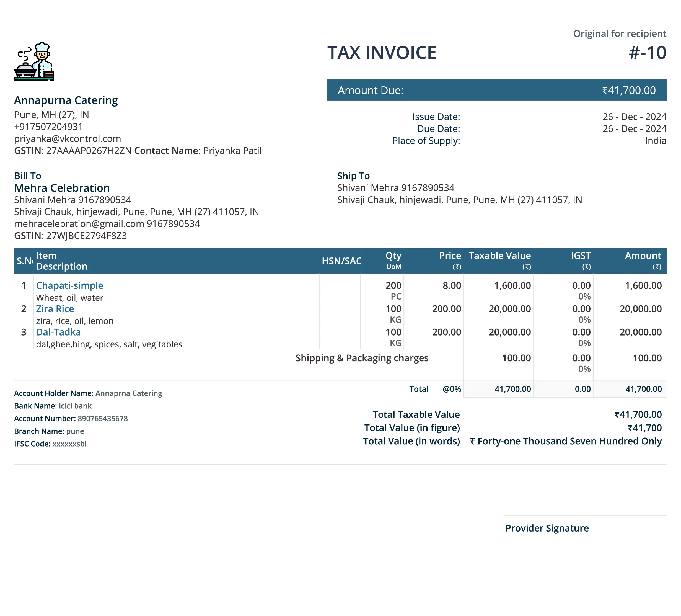The height and width of the screenshot is (616, 681).
Task: Click the description Wheat, oil, water
Action: pyautogui.click(x=69, y=298)
